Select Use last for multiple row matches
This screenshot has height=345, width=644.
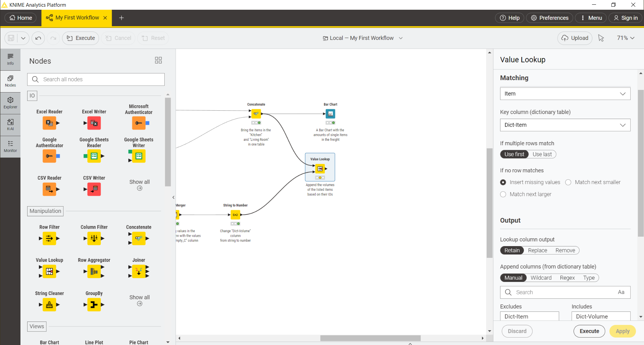tap(542, 154)
